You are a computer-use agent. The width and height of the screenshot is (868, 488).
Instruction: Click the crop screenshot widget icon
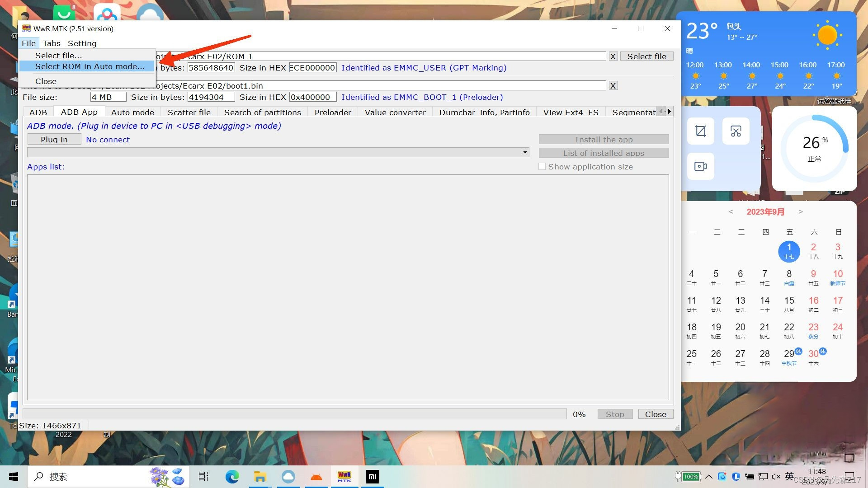pos(700,131)
